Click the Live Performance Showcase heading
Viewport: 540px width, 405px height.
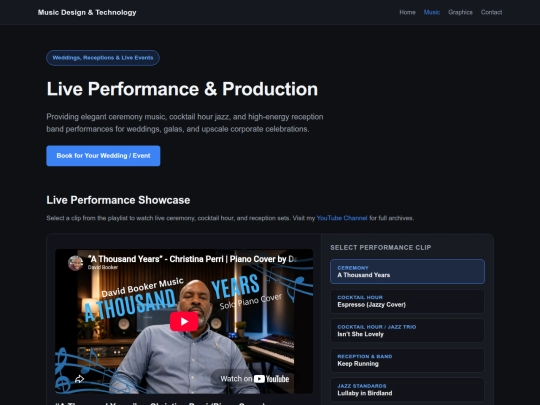[118, 200]
